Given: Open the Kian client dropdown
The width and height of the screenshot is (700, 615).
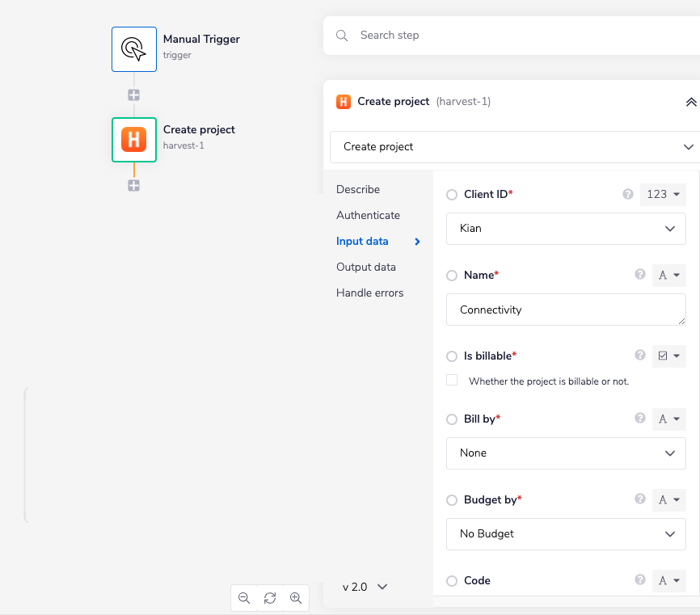Looking at the screenshot, I should 566,229.
